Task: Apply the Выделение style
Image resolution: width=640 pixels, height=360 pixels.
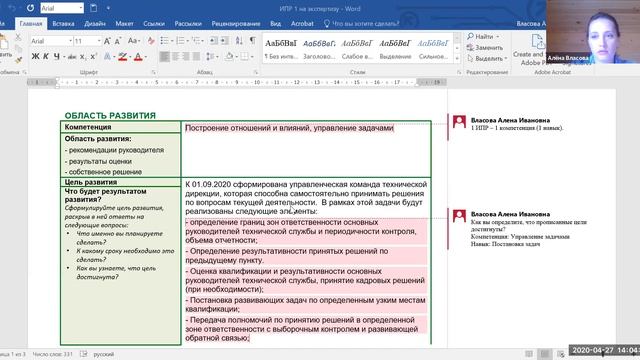Action: pyautogui.click(x=395, y=49)
